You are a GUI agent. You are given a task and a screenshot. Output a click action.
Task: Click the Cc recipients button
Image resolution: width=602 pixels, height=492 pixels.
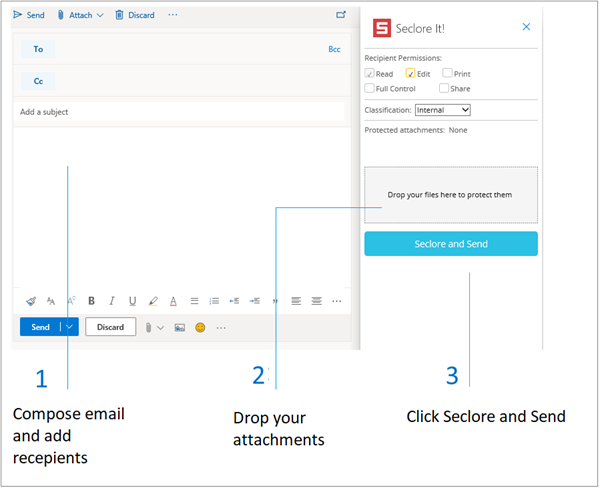click(x=38, y=81)
